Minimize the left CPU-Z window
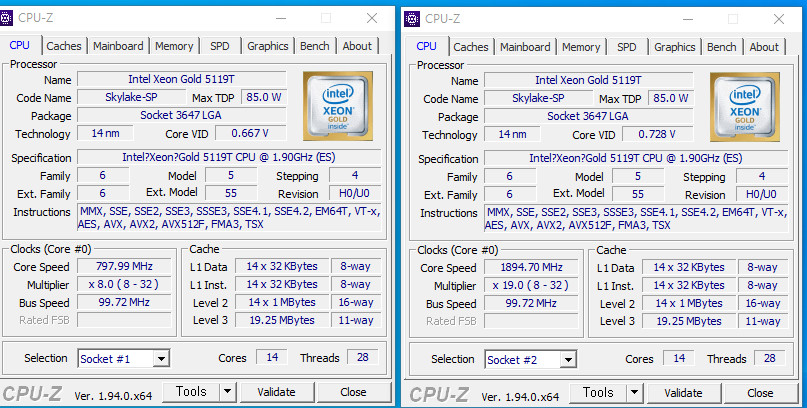 281,18
